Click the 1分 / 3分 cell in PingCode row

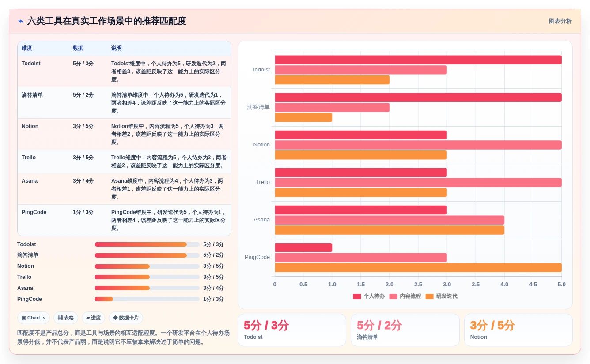(83, 212)
